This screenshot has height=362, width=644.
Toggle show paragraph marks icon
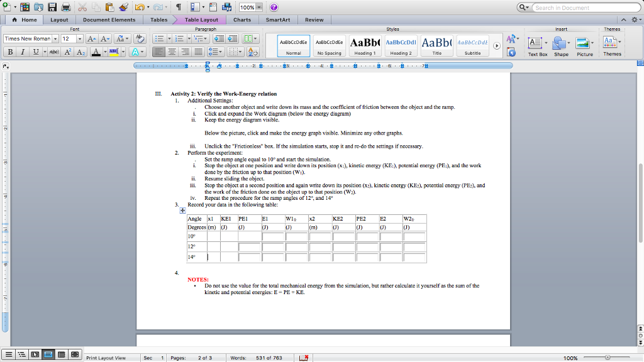[x=179, y=6]
